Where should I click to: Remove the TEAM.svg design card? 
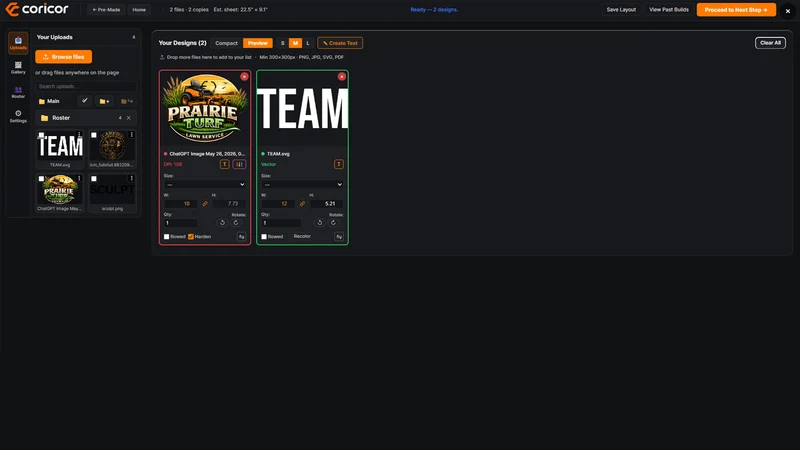coord(342,77)
